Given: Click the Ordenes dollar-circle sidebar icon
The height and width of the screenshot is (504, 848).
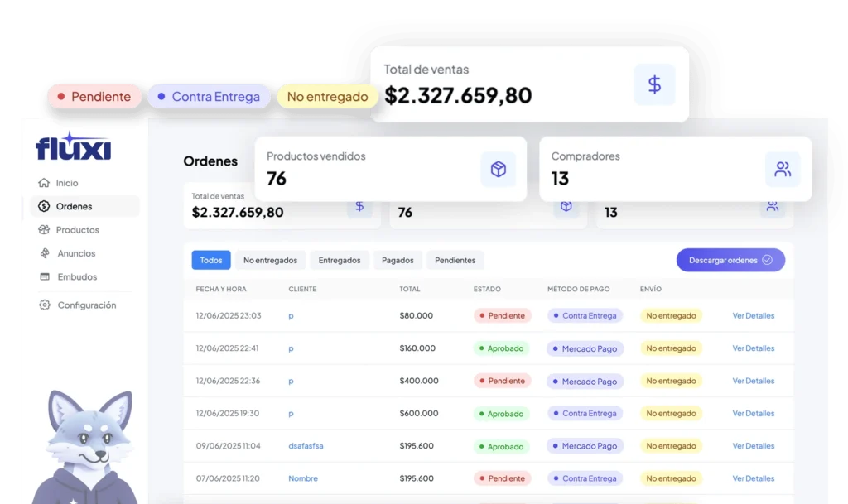Looking at the screenshot, I should [44, 206].
